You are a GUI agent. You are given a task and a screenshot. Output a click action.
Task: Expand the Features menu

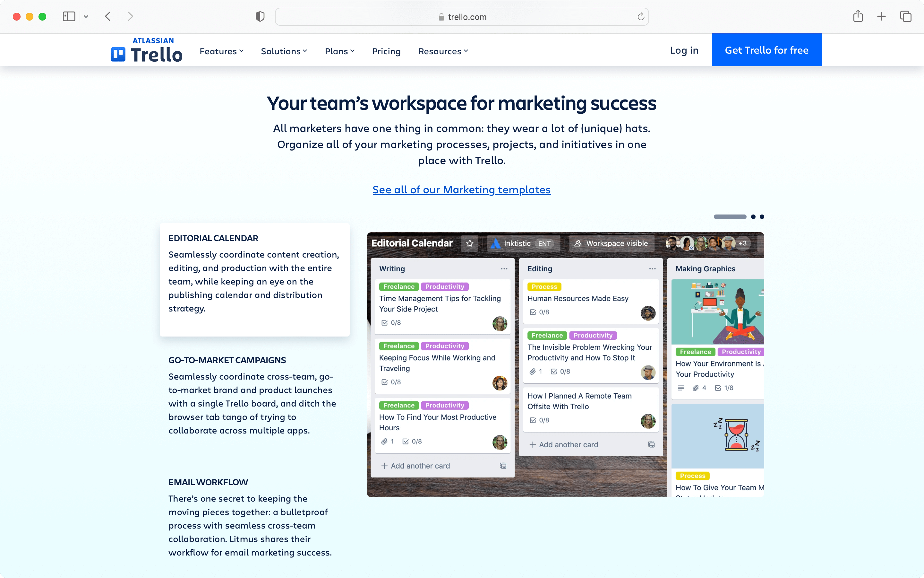(x=221, y=51)
